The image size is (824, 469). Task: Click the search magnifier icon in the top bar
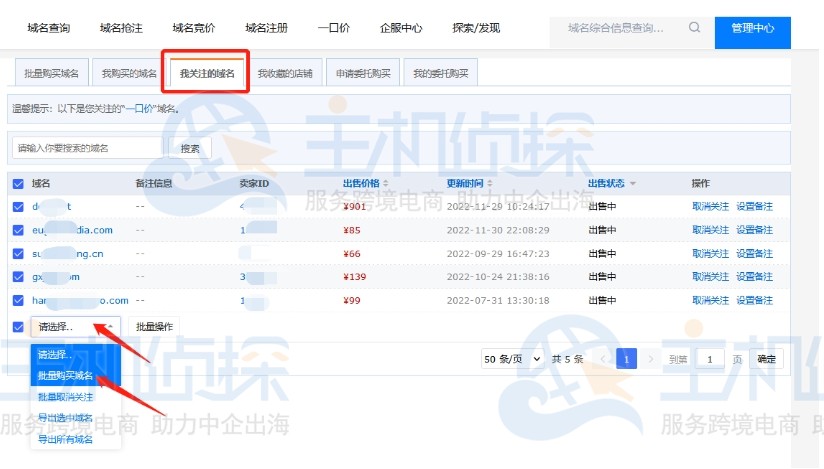(x=694, y=27)
